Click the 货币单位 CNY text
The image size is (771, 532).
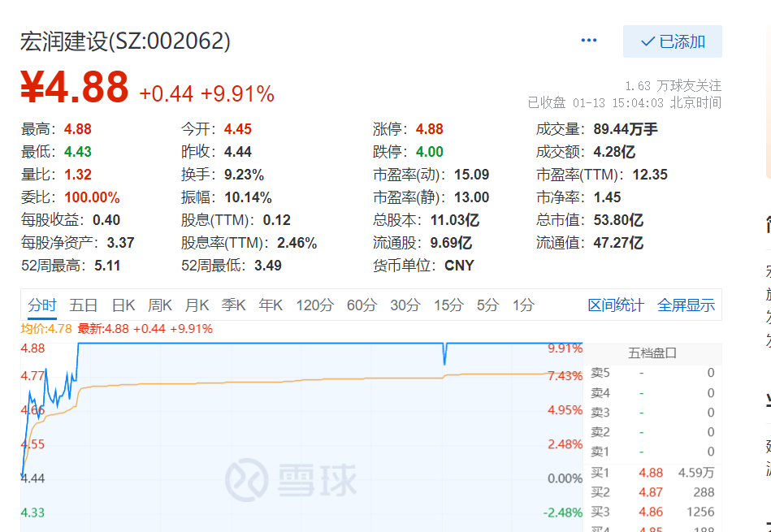(x=459, y=266)
